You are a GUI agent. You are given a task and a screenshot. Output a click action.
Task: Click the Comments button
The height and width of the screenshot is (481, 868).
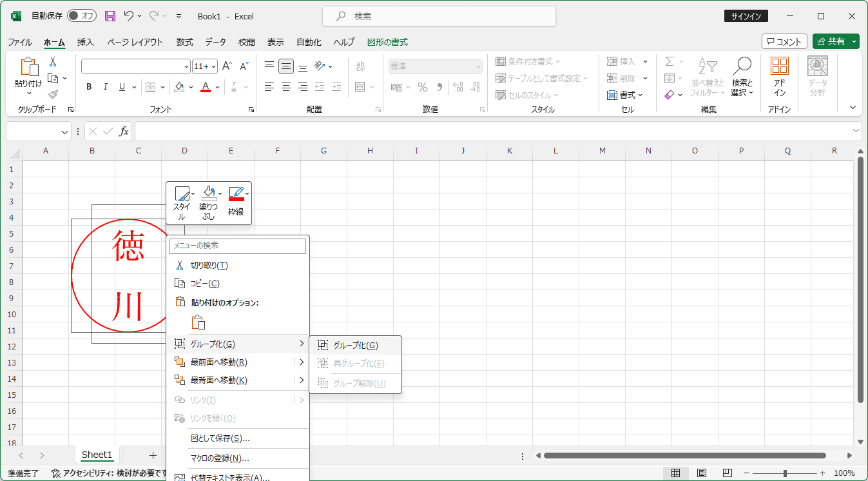pyautogui.click(x=784, y=41)
